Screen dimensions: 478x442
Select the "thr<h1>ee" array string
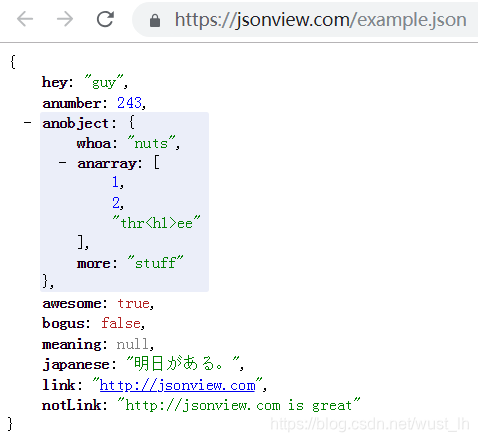[156, 222]
